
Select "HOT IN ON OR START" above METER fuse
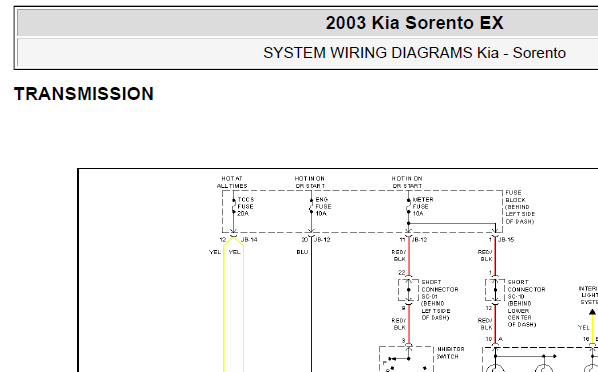(407, 182)
